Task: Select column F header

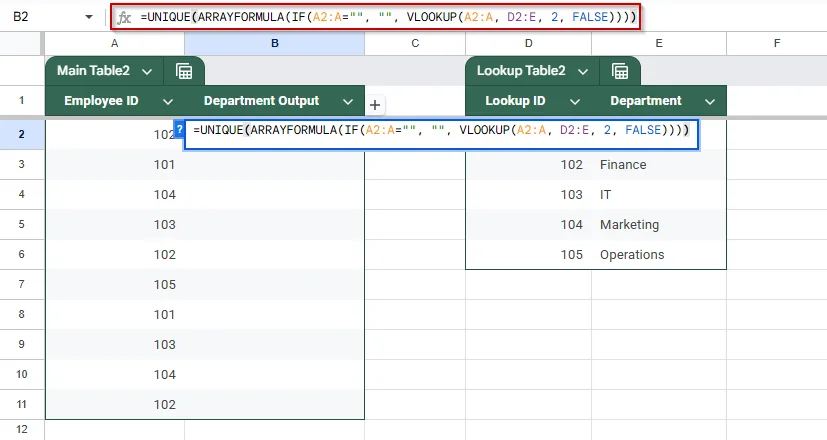Action: (x=776, y=43)
